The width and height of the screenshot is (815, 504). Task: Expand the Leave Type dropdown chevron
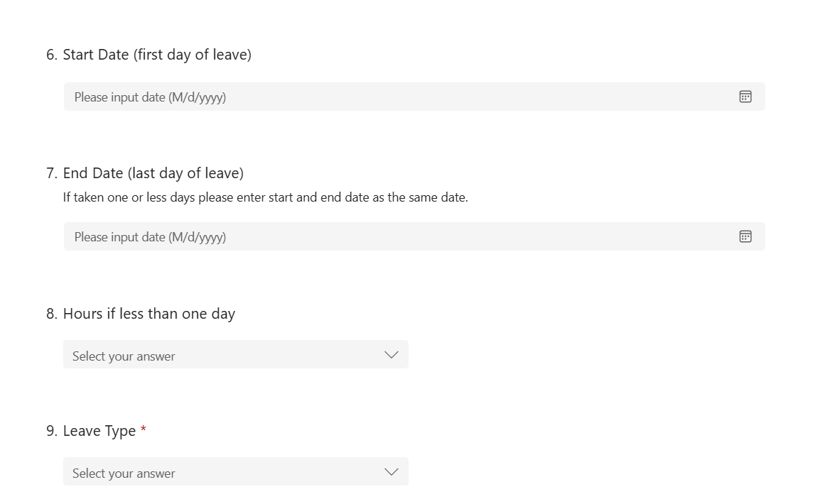pyautogui.click(x=391, y=471)
